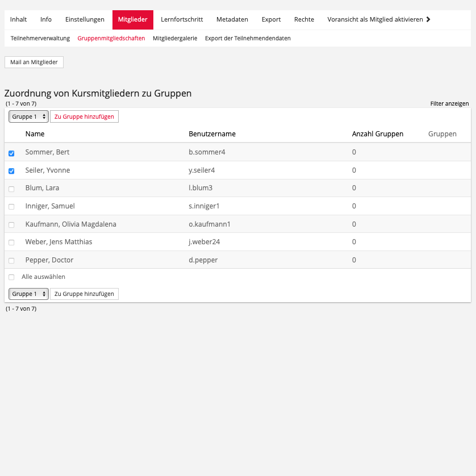Select the Blum, Lara checkbox
Viewport: 476px width, 476px height.
coord(11,189)
